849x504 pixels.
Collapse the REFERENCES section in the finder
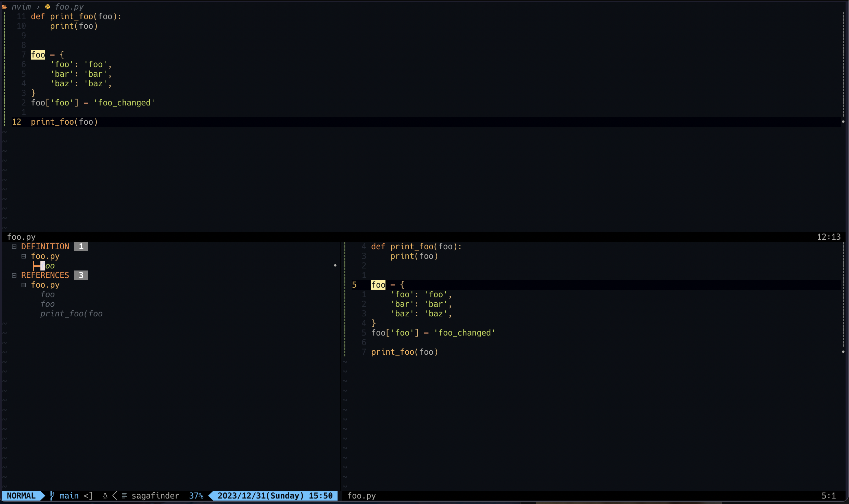click(14, 275)
